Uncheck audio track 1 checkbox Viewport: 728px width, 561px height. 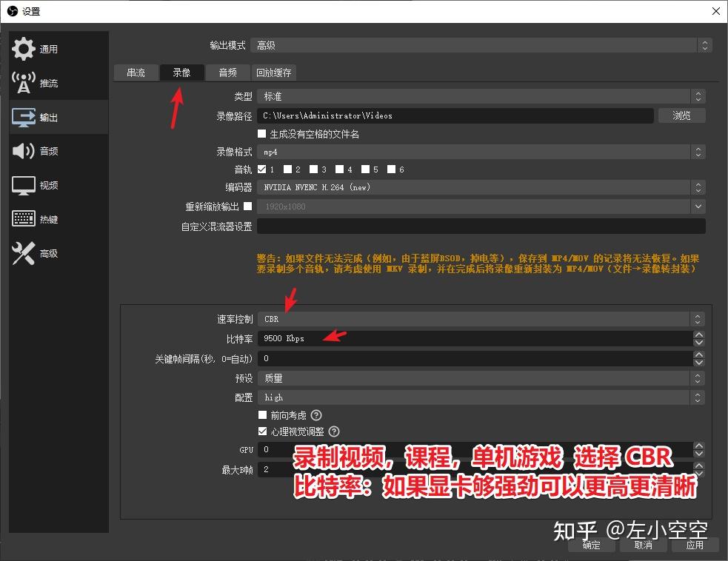[264, 169]
